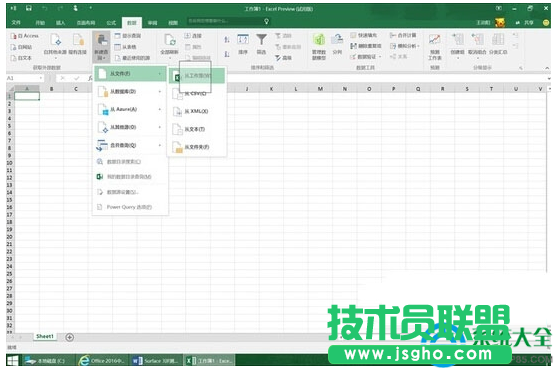Click 快速填充 (Flash Fill) in ribbon
This screenshot has width=555, height=370.
pos(364,35)
